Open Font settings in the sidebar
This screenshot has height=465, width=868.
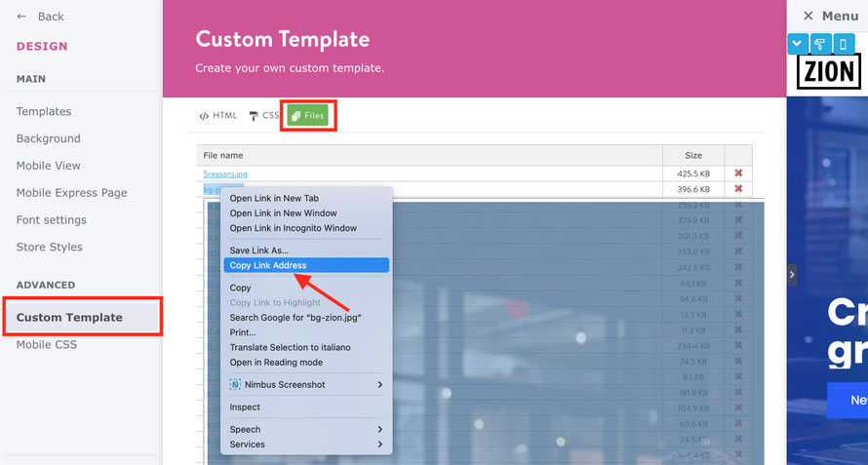[52, 219]
